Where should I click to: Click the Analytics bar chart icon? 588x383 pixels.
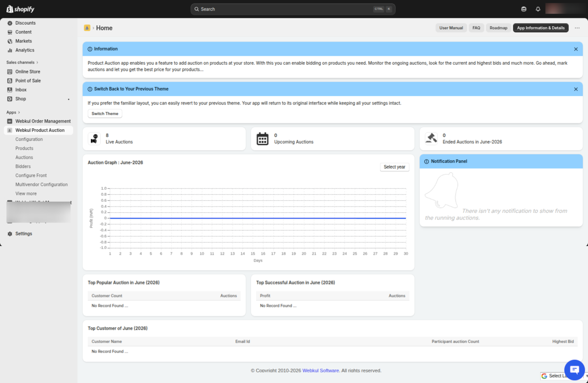click(x=10, y=50)
